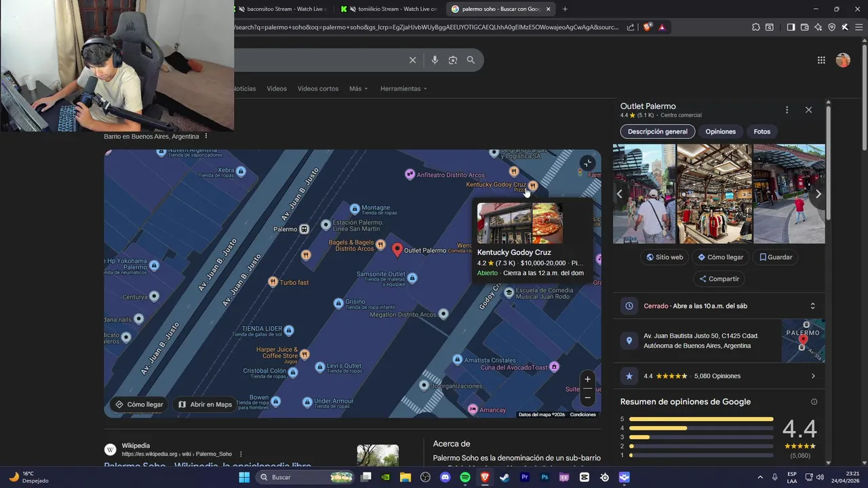Open Brave Wallet icon

pyautogui.click(x=804, y=27)
